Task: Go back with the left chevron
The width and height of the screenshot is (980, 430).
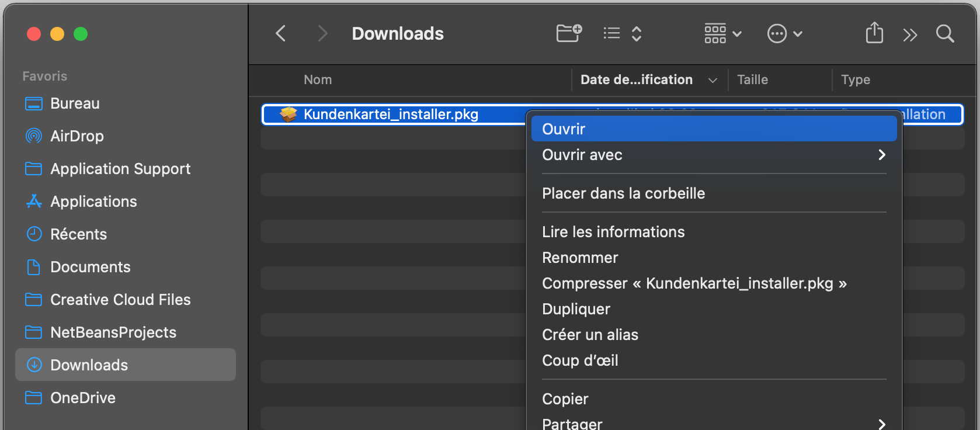Action: [x=281, y=33]
